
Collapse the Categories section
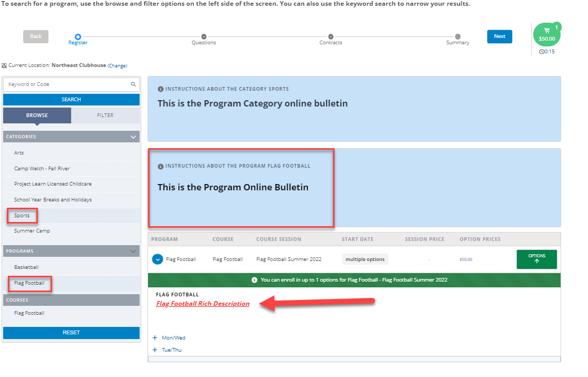(133, 136)
